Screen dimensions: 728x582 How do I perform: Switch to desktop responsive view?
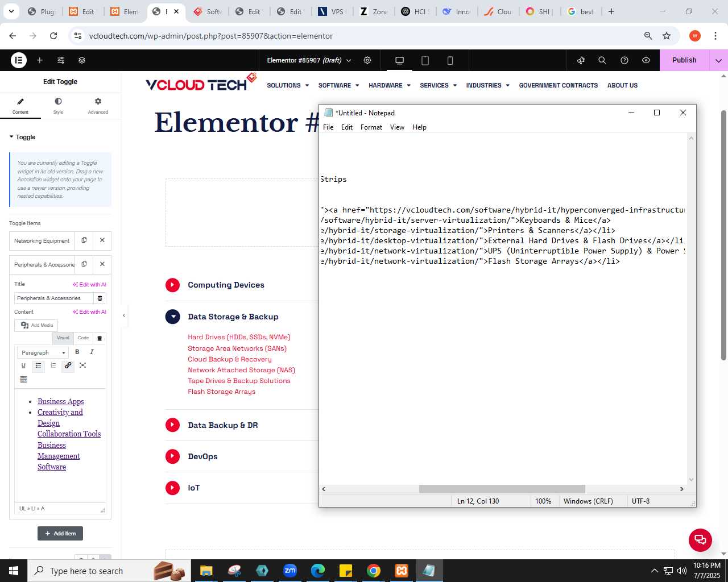[x=399, y=60]
